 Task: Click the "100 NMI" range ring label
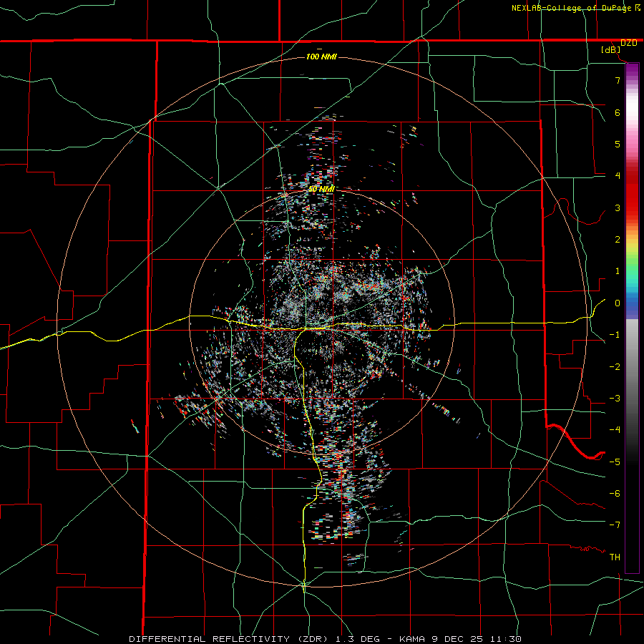click(x=321, y=57)
